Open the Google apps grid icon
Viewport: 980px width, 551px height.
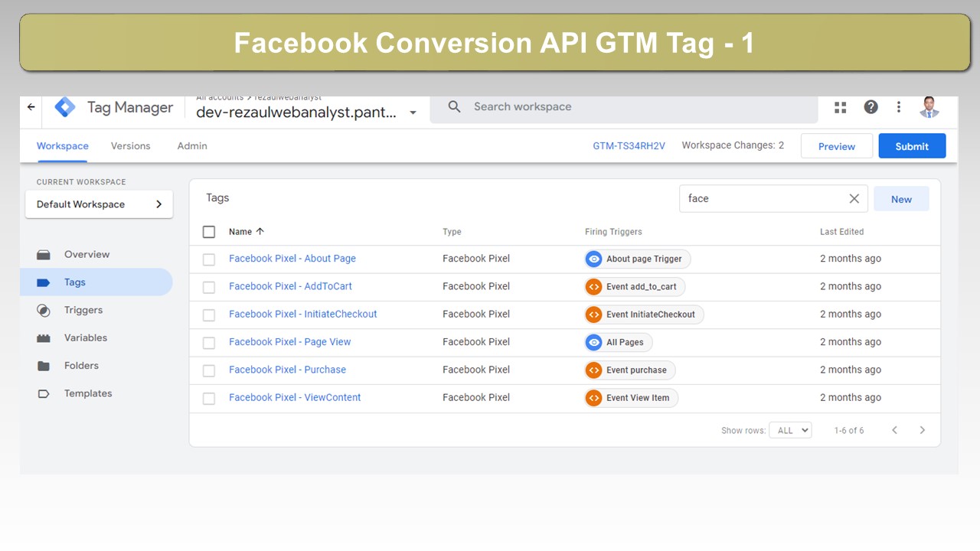coord(841,107)
